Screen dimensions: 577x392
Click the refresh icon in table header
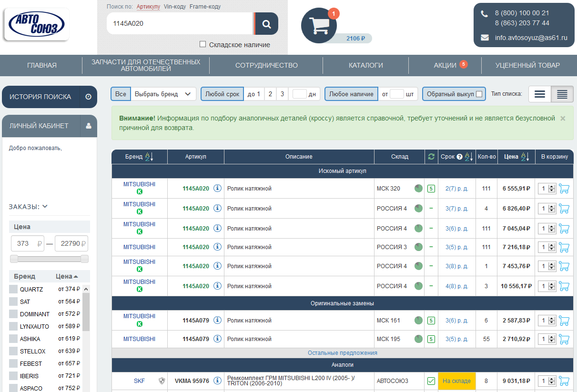pos(431,157)
